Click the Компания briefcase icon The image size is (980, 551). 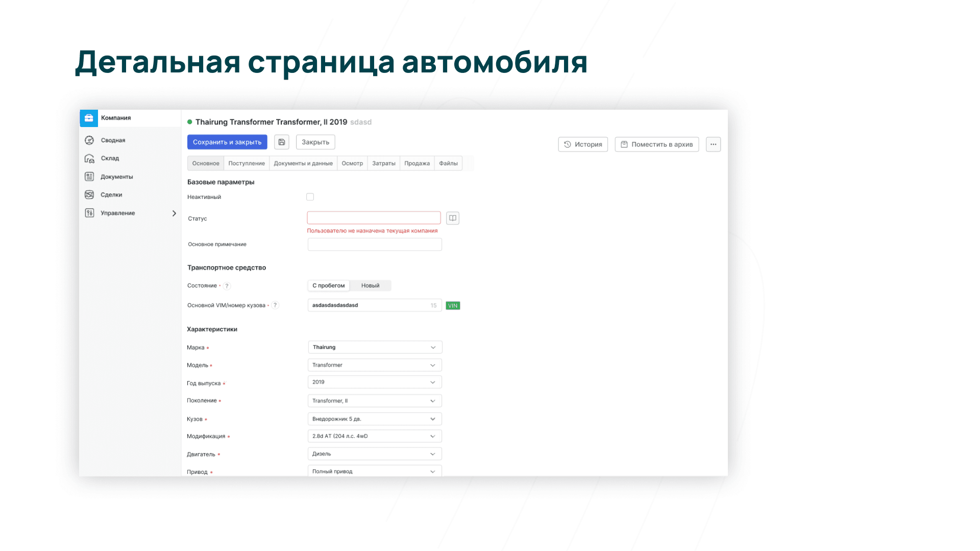[x=89, y=118]
